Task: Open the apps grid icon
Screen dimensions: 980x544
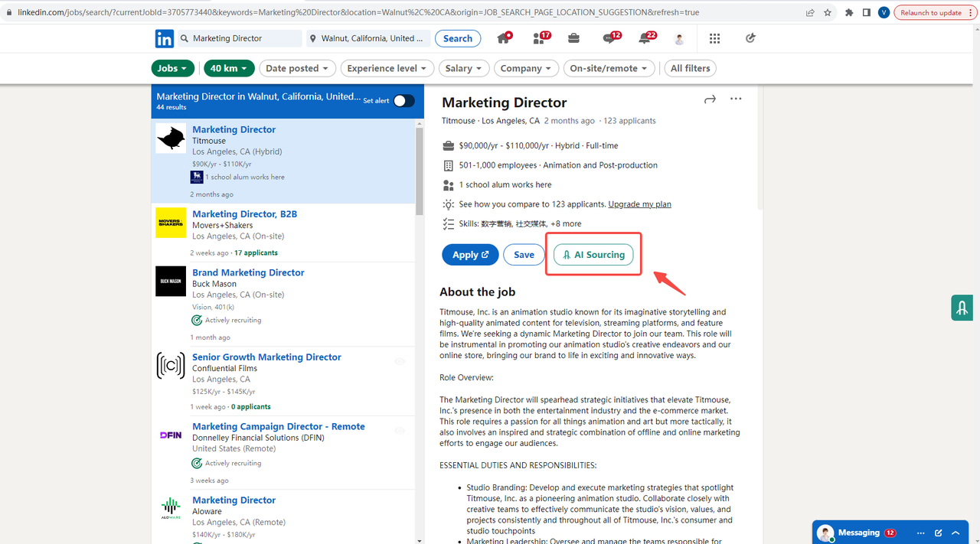Action: pyautogui.click(x=715, y=38)
